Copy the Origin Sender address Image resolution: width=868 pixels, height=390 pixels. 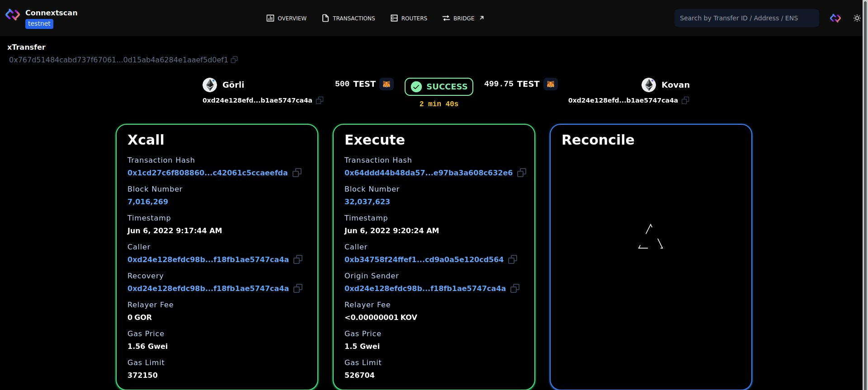(515, 288)
